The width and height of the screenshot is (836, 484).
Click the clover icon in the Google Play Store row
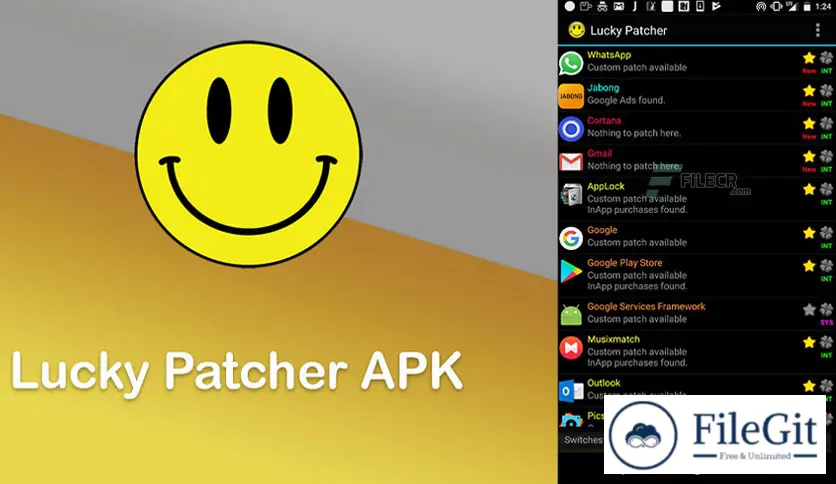tap(826, 265)
